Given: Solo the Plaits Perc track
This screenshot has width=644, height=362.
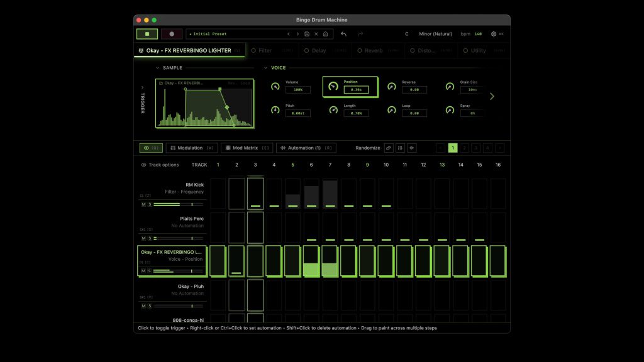Looking at the screenshot, I should (x=150, y=238).
